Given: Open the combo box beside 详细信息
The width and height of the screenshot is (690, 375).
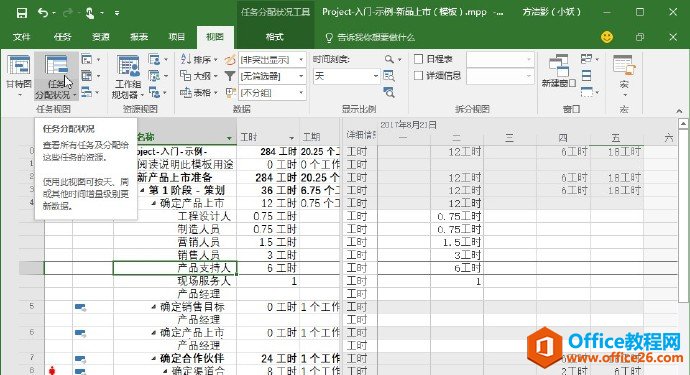Looking at the screenshot, I should tap(500, 76).
